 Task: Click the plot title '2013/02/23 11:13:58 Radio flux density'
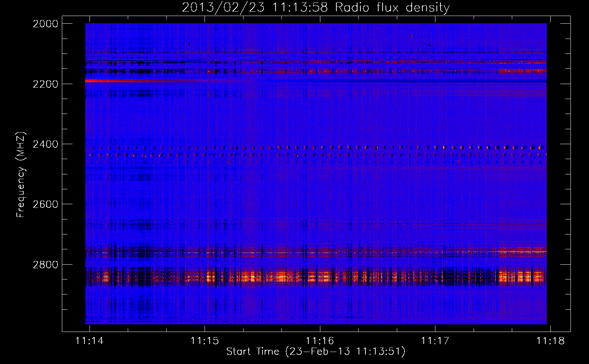pyautogui.click(x=316, y=7)
